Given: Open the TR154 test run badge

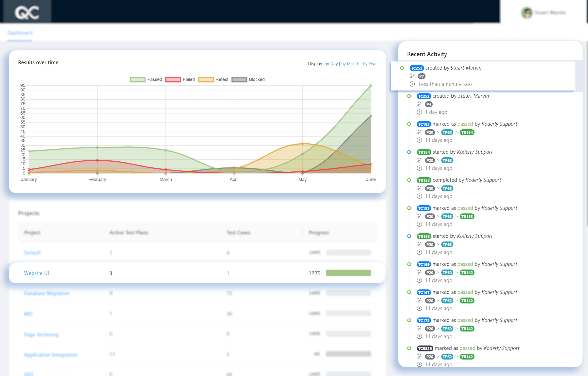Looking at the screenshot, I should [x=424, y=152].
